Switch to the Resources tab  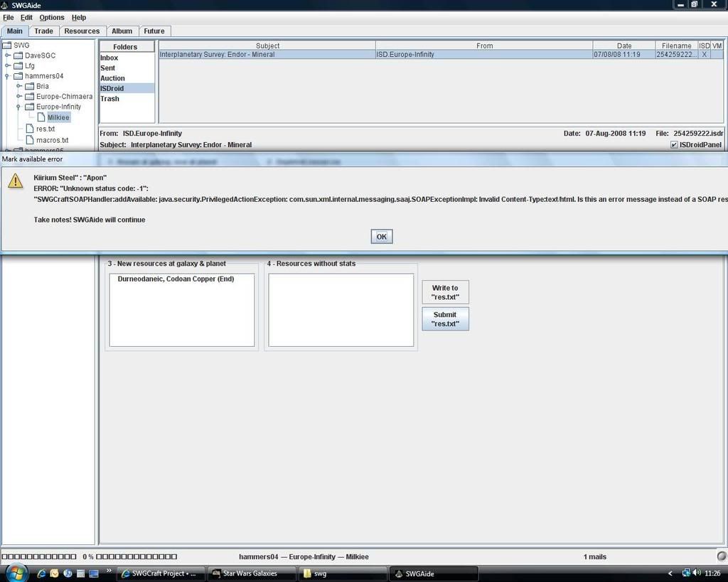82,31
